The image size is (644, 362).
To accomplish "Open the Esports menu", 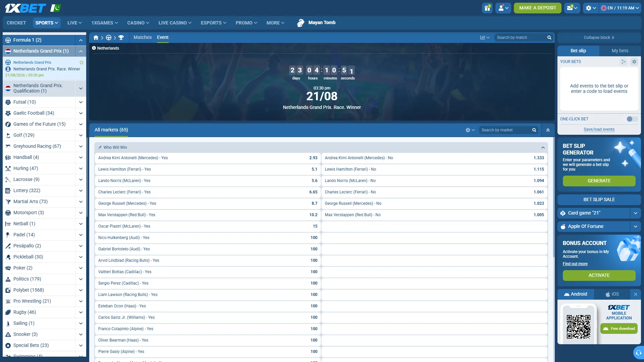I will pyautogui.click(x=214, y=23).
